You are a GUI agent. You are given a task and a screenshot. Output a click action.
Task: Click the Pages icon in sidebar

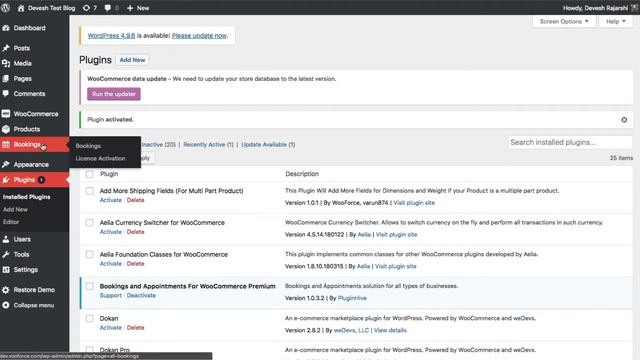(6, 78)
